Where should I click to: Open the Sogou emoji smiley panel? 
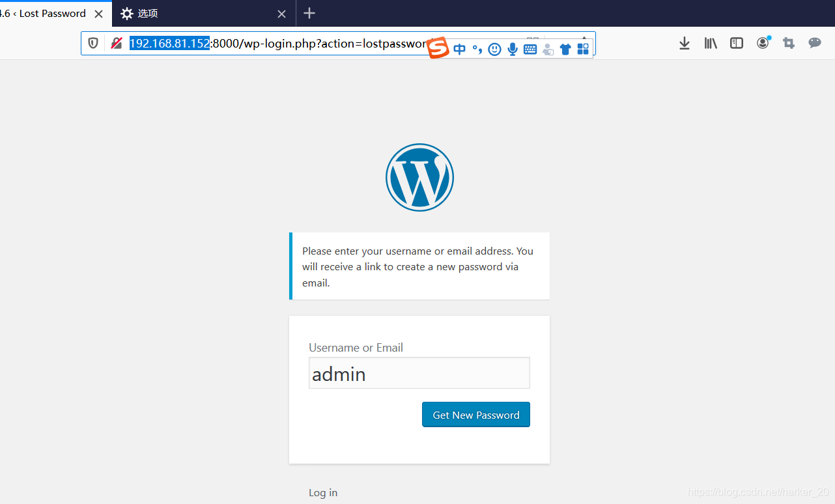(495, 49)
